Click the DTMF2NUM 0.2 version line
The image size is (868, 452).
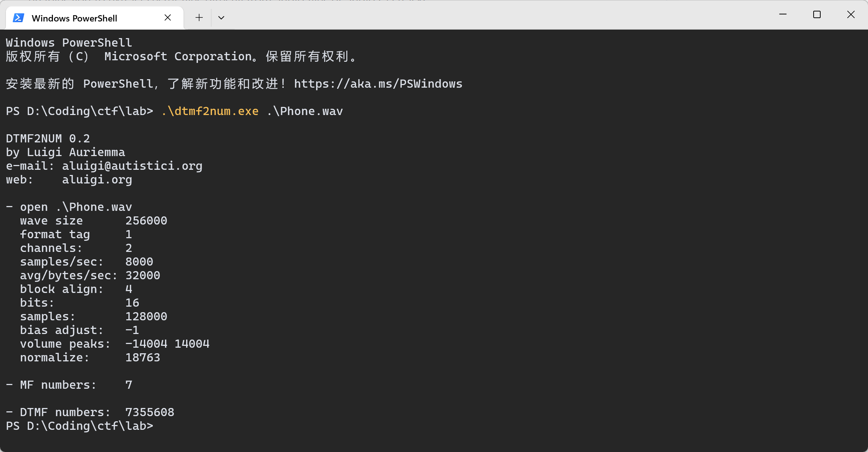[47, 138]
